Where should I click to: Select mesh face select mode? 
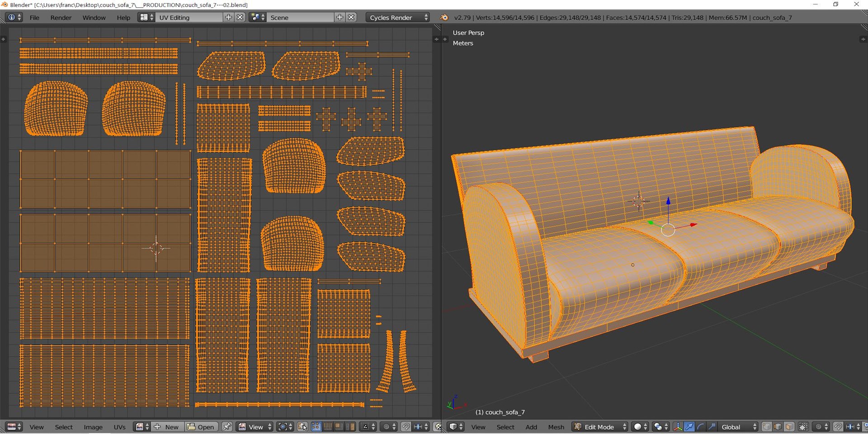(789, 427)
